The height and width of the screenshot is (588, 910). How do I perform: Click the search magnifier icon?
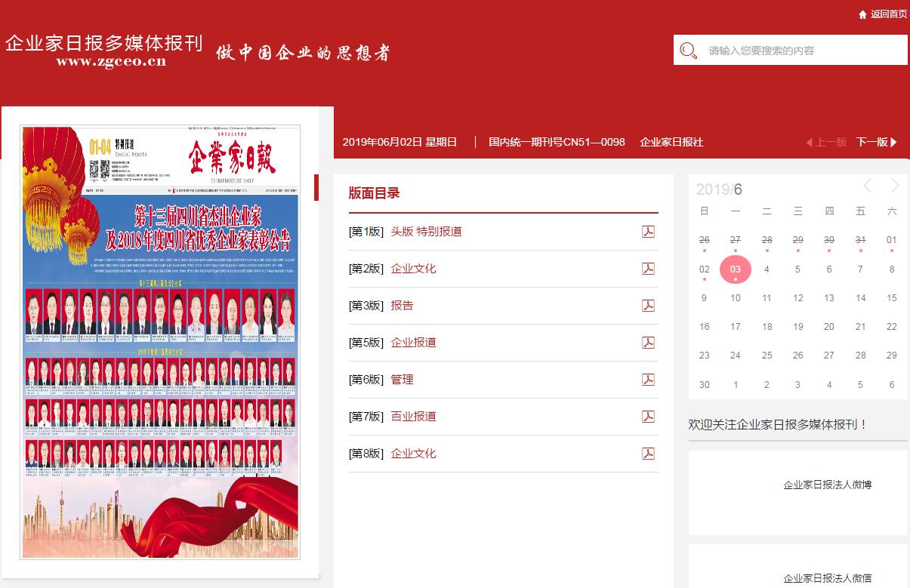tap(688, 51)
